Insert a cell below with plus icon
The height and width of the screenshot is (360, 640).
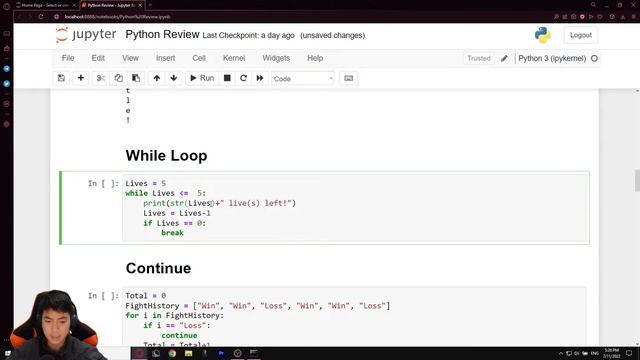click(x=80, y=78)
